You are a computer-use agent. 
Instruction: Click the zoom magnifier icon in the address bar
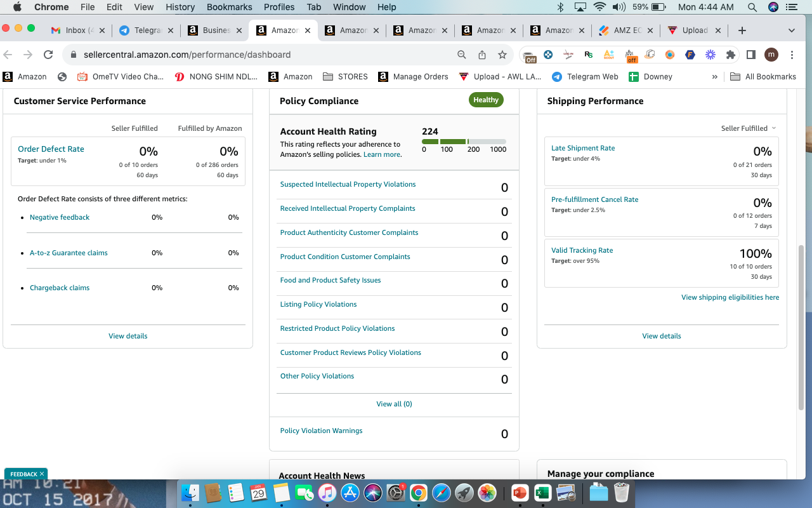pos(462,55)
